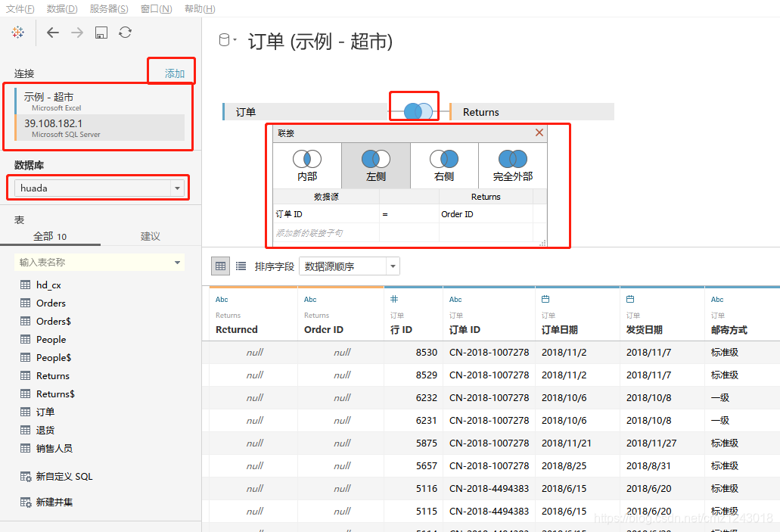Image resolution: width=780 pixels, height=532 pixels.
Task: Select the Orders table
Action: (x=51, y=303)
